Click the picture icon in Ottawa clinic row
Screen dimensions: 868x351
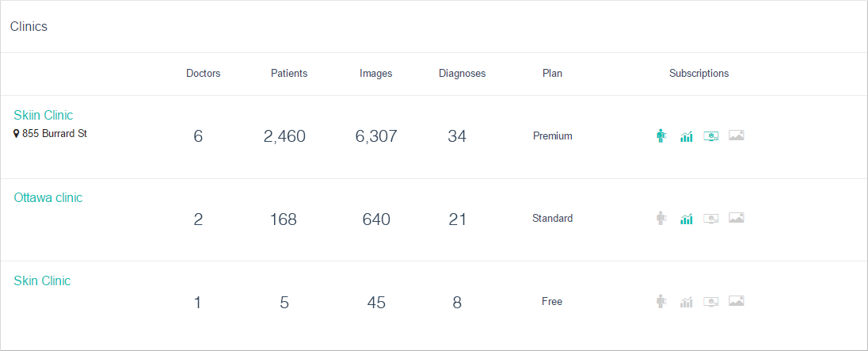coord(737,218)
